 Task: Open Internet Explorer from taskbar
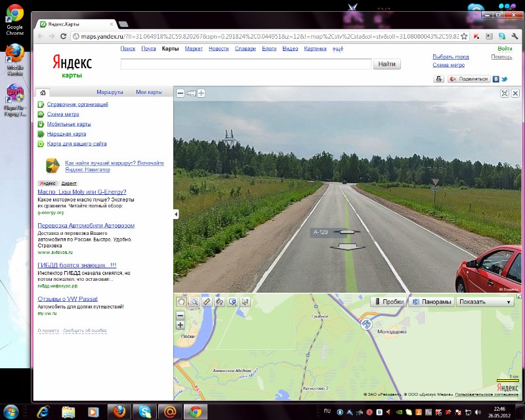point(43,411)
